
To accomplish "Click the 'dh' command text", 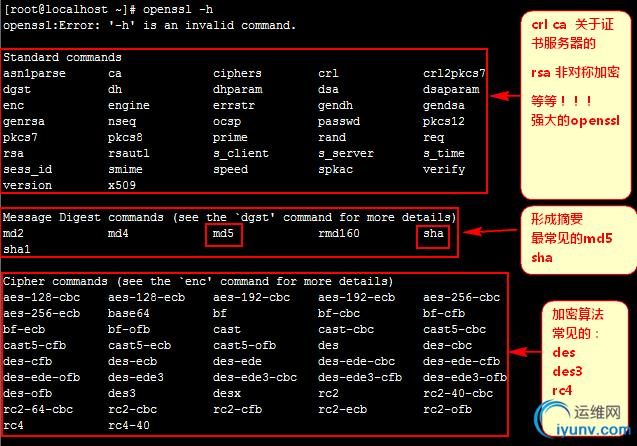I will pos(115,89).
